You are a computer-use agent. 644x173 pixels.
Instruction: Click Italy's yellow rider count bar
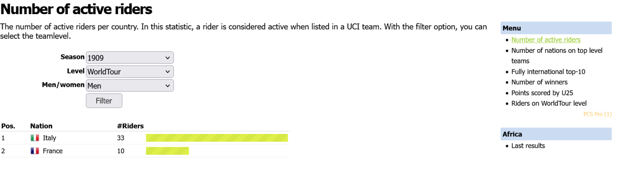[x=217, y=138]
